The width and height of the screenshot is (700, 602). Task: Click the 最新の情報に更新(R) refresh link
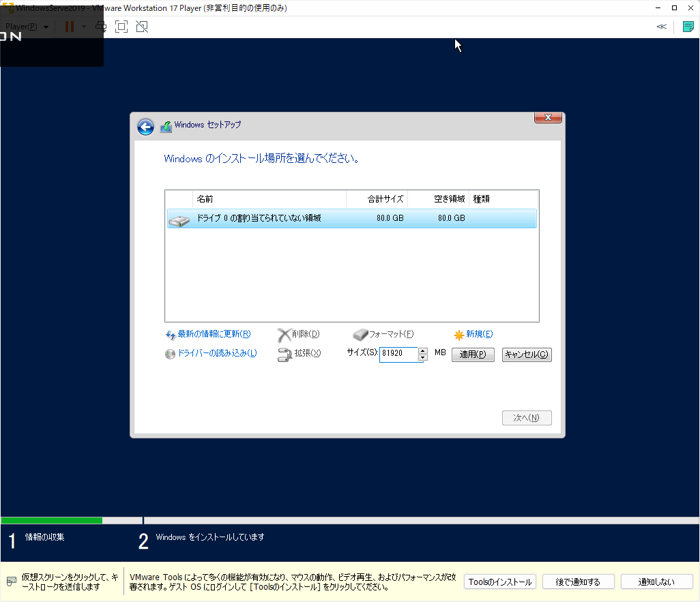[x=214, y=334]
